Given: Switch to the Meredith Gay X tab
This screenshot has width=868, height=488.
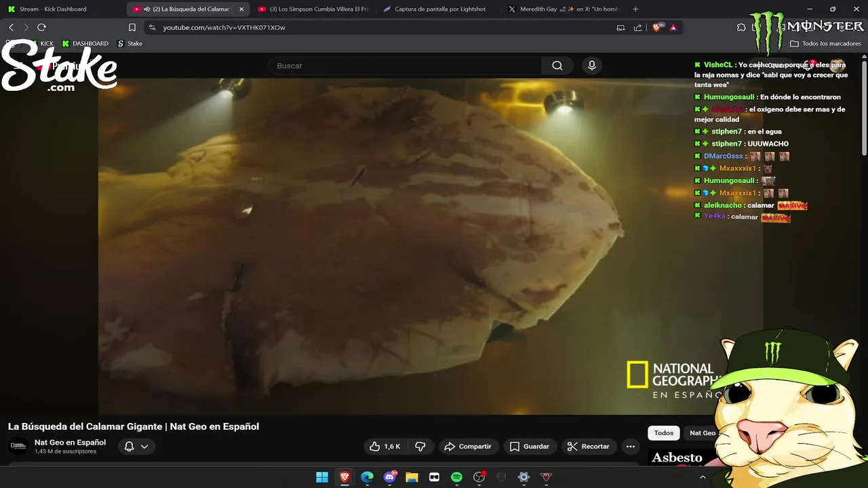Looking at the screenshot, I should 564,9.
